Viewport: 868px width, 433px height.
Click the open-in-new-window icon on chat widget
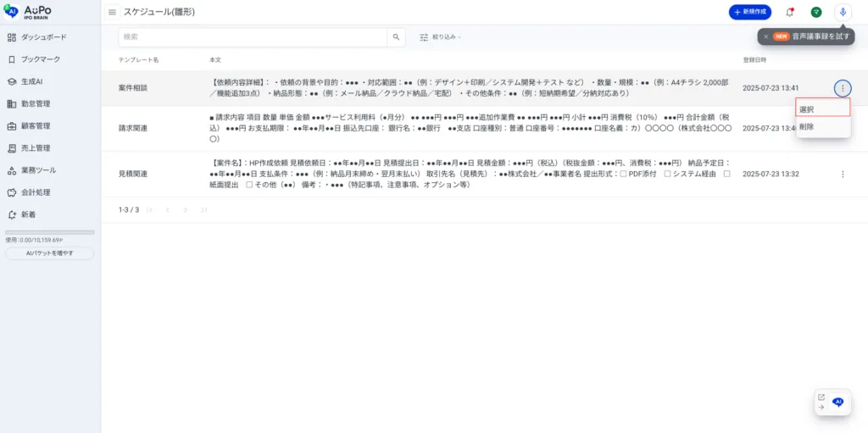(821, 397)
